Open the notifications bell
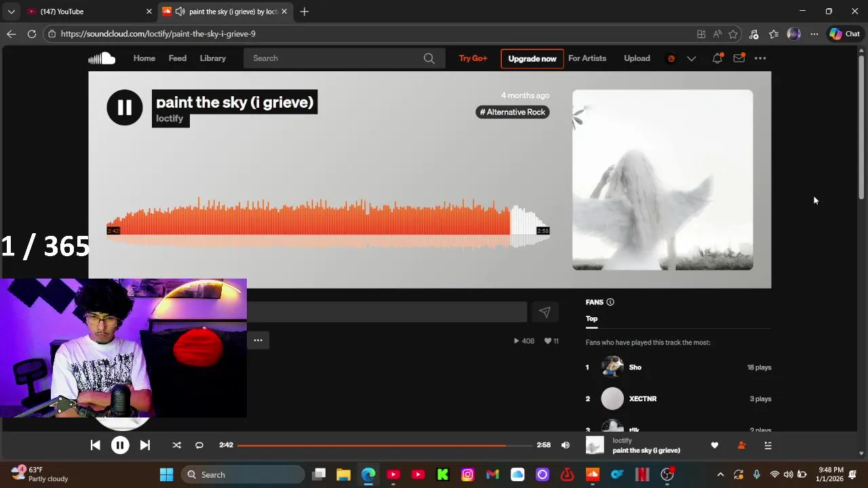 pyautogui.click(x=717, y=58)
